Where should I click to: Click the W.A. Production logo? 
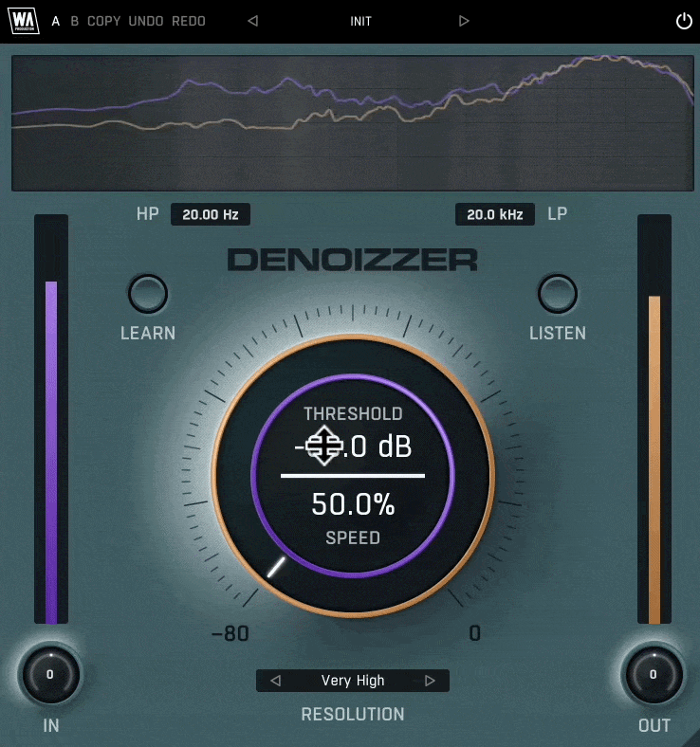point(24,21)
